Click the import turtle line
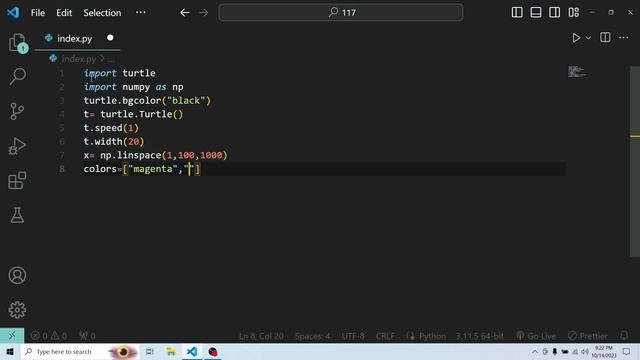 120,73
